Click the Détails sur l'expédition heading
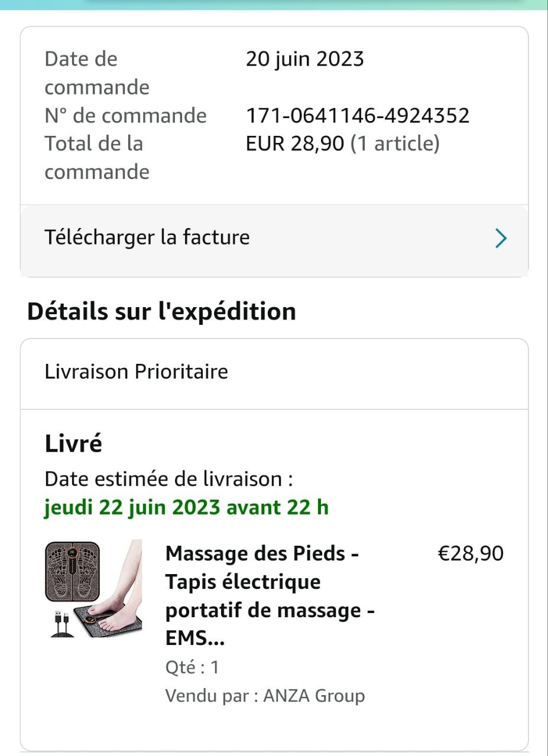 click(x=161, y=311)
